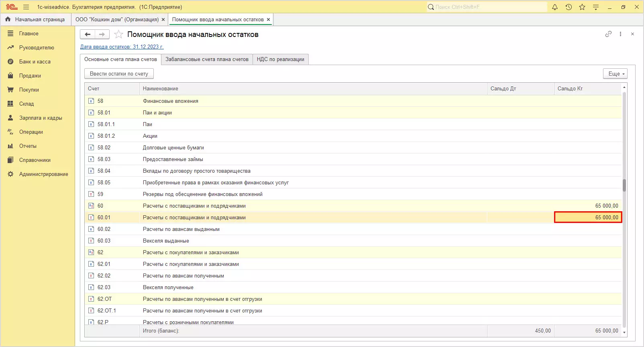Expand the Еще dropdown button
The image size is (644, 347).
(x=615, y=73)
